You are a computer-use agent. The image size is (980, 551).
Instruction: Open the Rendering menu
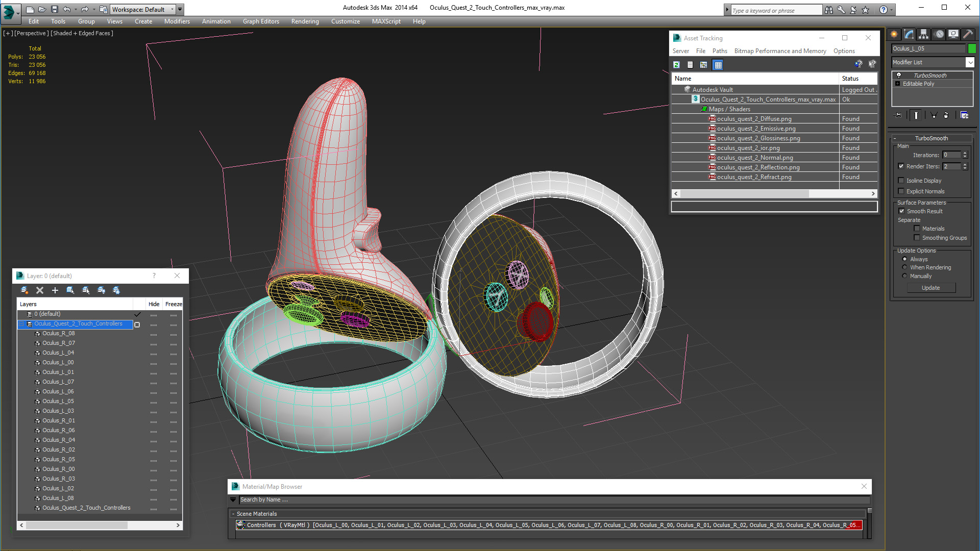[x=305, y=21]
